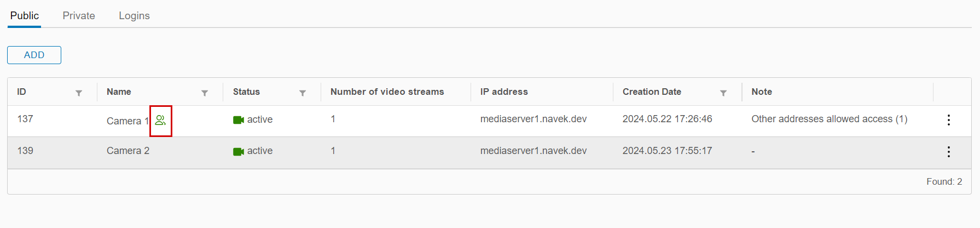980x228 pixels.
Task: Click the Camera 2 name
Action: pyautogui.click(x=128, y=151)
